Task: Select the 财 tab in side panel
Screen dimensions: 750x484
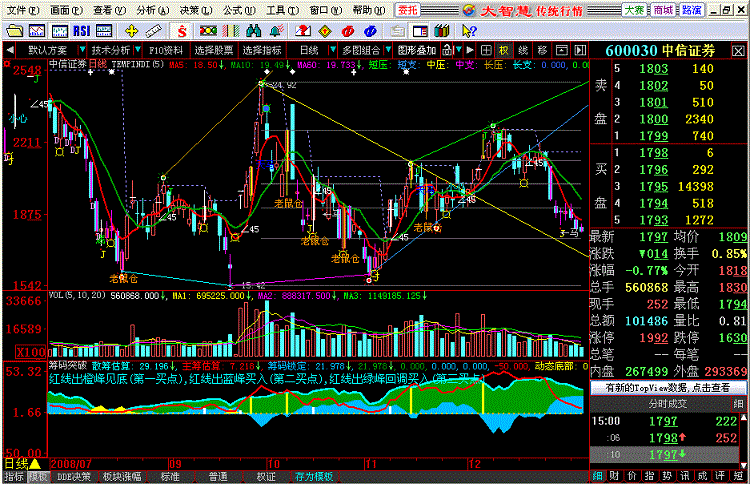Action: pyautogui.click(x=614, y=476)
